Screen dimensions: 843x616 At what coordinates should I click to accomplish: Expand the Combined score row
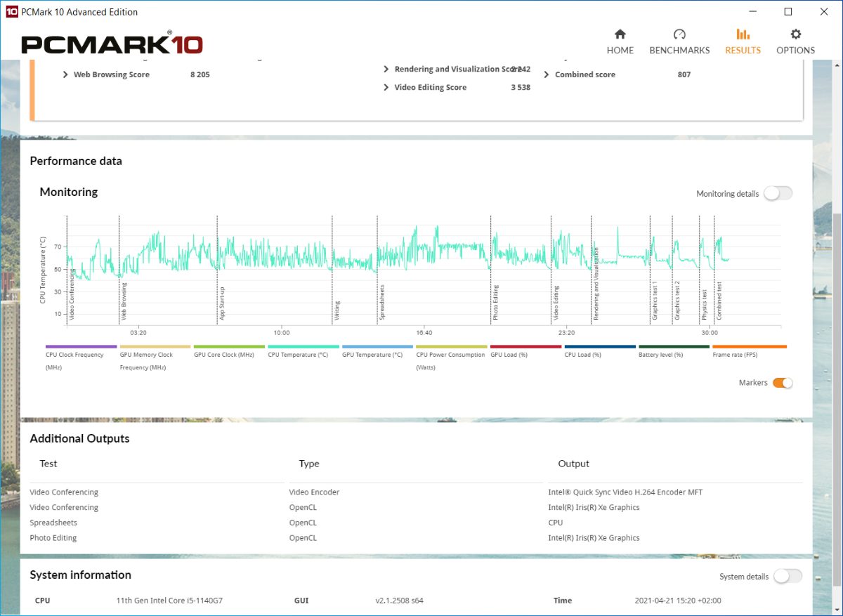pyautogui.click(x=547, y=74)
